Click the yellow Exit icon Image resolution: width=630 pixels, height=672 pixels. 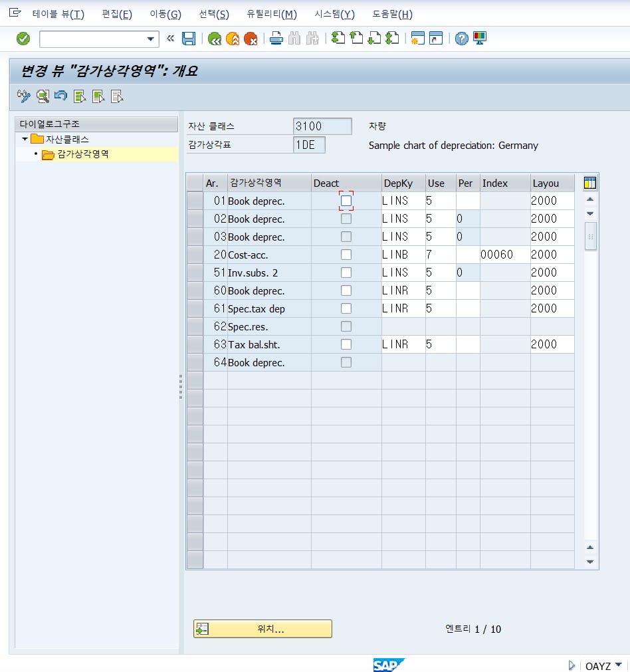233,39
